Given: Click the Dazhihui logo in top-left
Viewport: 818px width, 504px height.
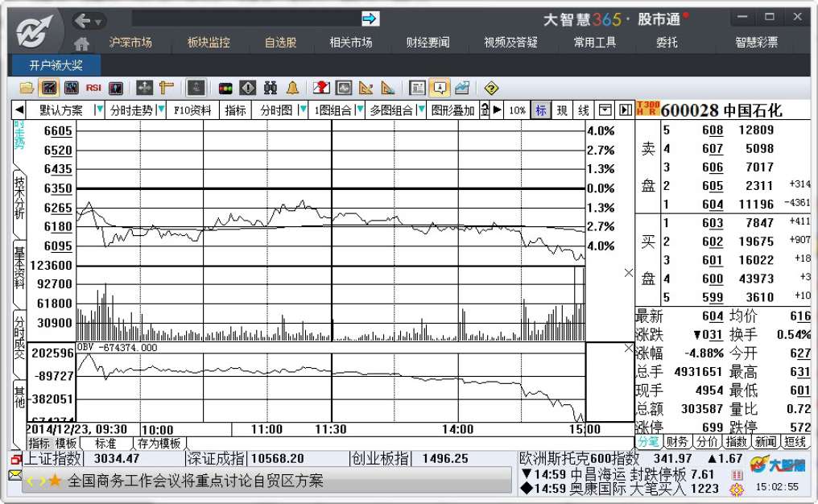Looking at the screenshot, I should point(35,31).
